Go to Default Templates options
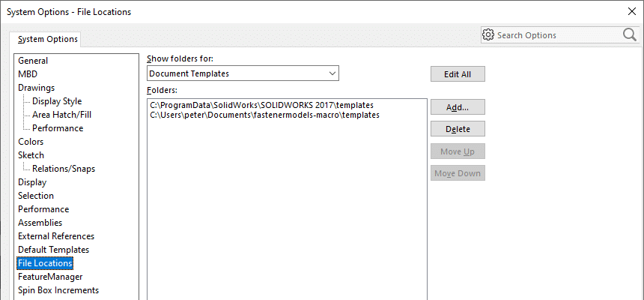This screenshot has width=644, height=300. (x=53, y=250)
